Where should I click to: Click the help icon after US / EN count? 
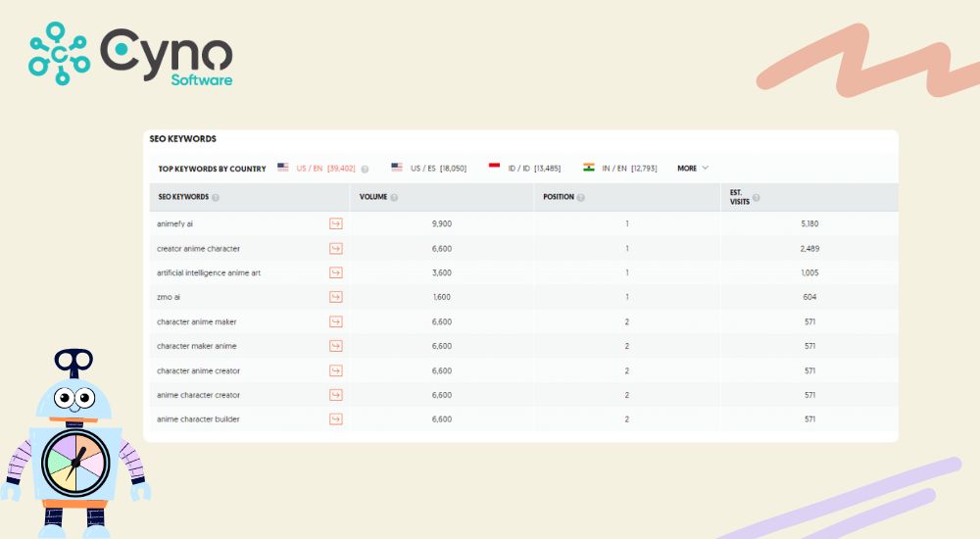pyautogui.click(x=365, y=169)
